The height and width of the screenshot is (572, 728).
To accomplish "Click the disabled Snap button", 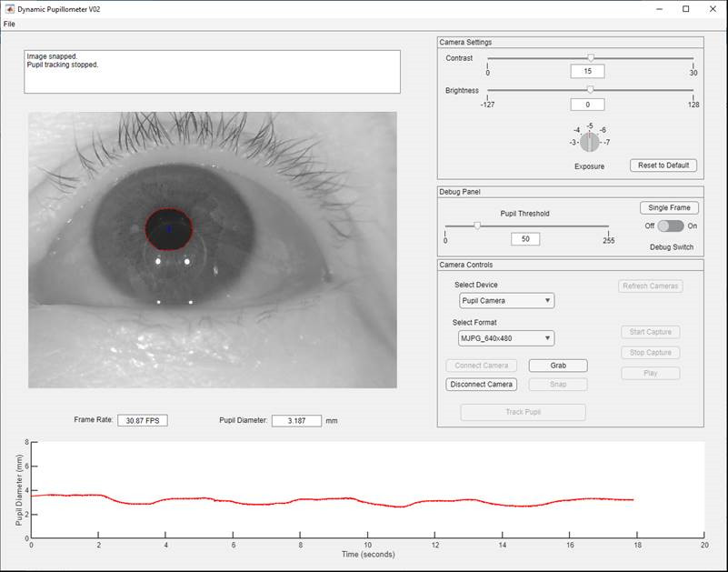I will [558, 385].
